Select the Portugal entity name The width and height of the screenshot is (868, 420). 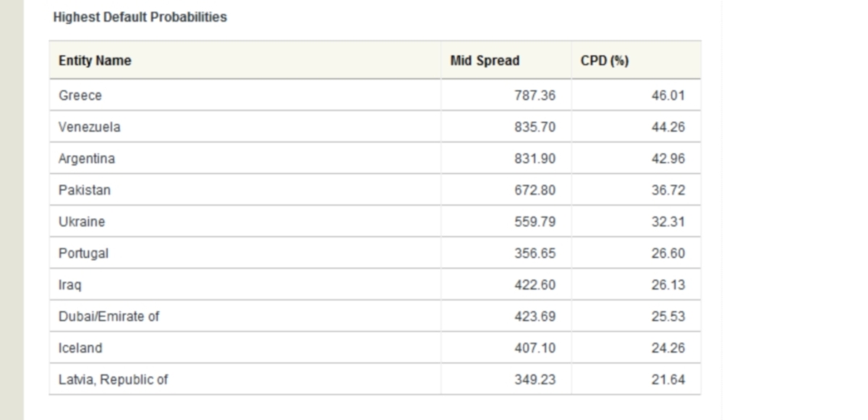pyautogui.click(x=83, y=253)
